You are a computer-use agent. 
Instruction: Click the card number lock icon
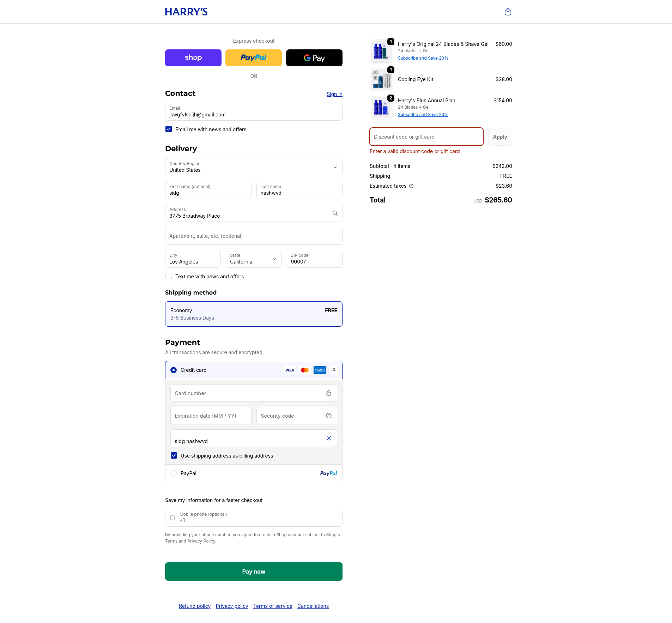pos(328,393)
